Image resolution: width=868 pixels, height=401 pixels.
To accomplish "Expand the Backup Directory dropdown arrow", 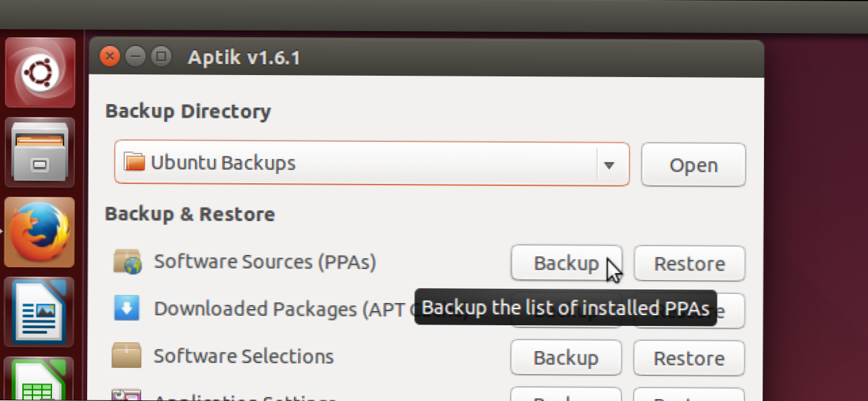I will tap(609, 164).
